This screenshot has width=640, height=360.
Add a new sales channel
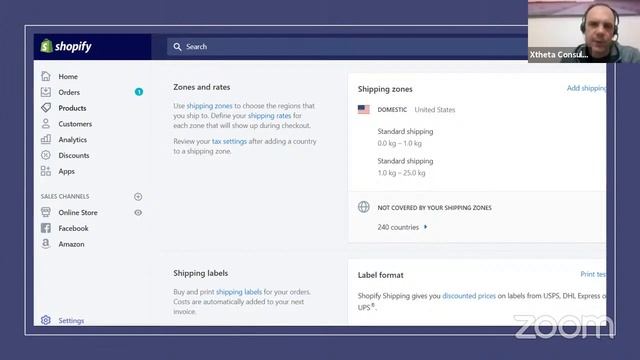(x=138, y=197)
